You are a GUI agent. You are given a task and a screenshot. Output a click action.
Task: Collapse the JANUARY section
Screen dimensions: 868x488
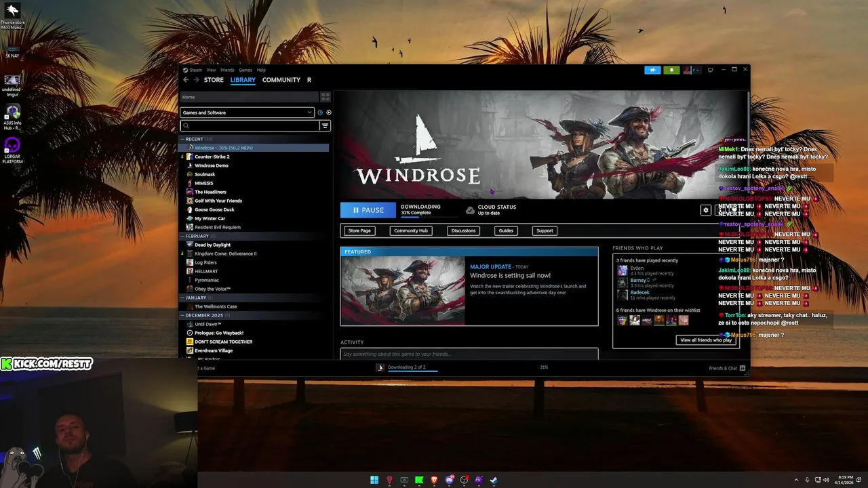click(x=182, y=298)
